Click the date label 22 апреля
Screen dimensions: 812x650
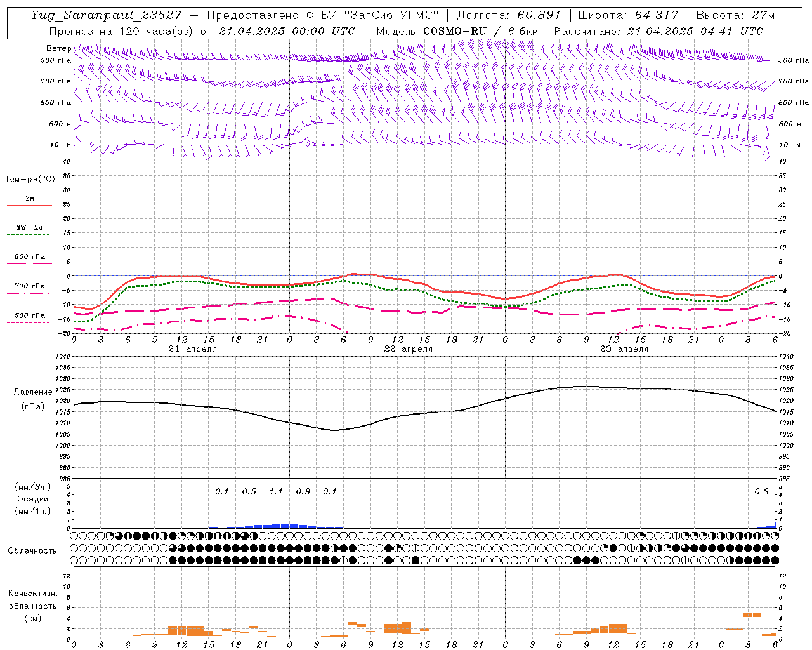(408, 349)
